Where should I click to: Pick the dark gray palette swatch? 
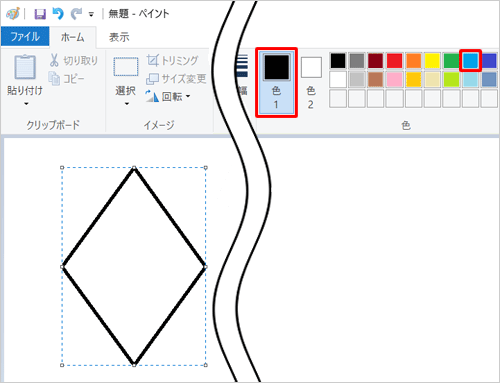pyautogui.click(x=357, y=61)
